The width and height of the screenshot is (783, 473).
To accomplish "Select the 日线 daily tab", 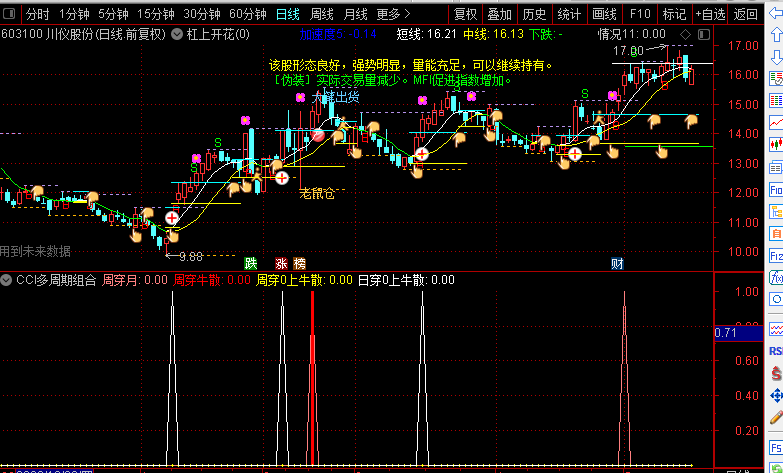I will click(288, 14).
